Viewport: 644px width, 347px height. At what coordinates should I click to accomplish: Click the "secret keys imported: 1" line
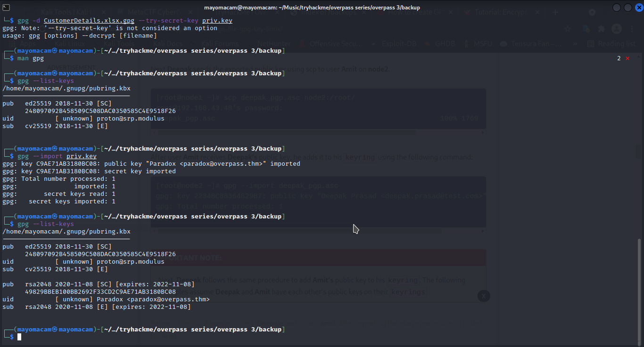59,202
